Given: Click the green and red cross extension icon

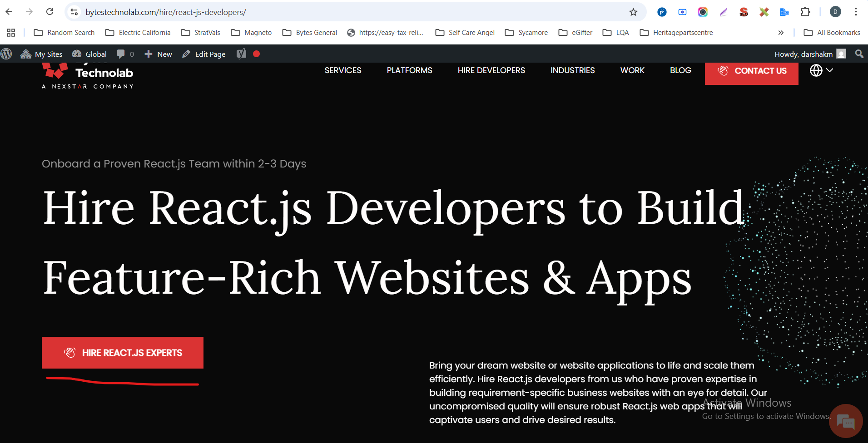Looking at the screenshot, I should point(764,12).
